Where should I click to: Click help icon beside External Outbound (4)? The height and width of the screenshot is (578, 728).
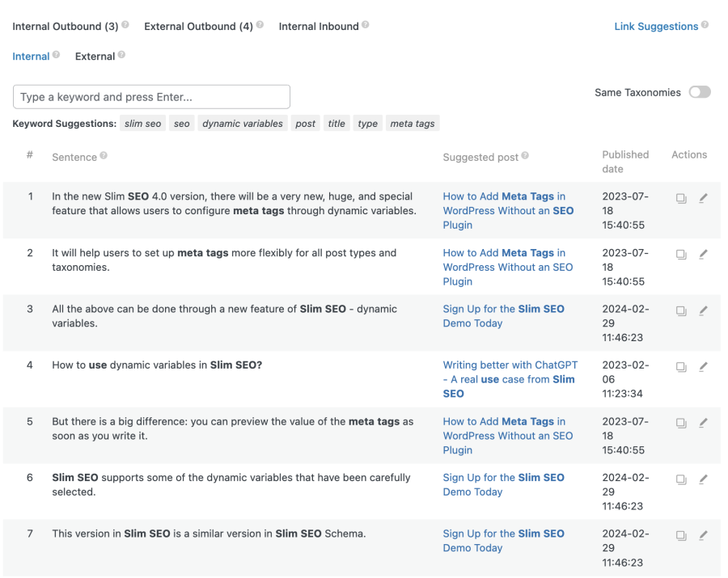(260, 24)
